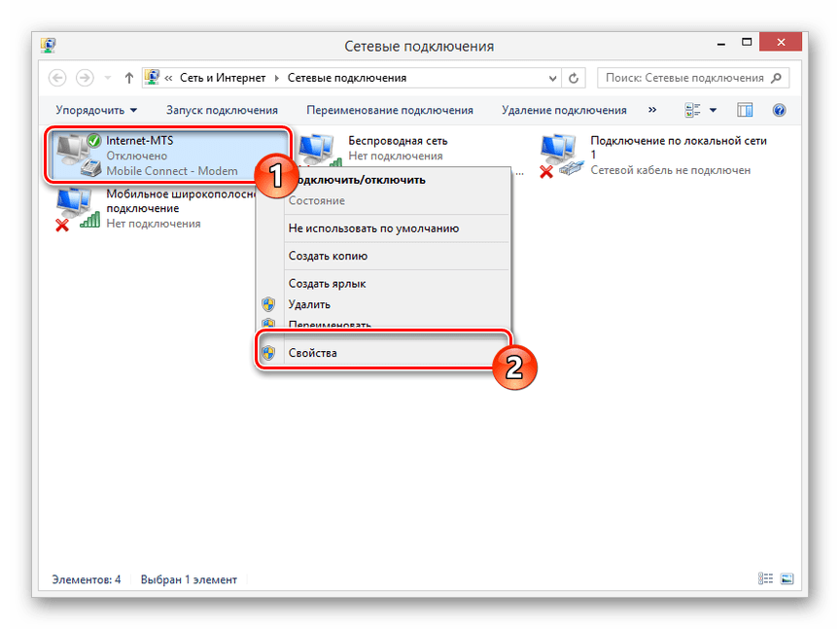This screenshot has width=840, height=629.
Task: Choose Свойства in context menu
Action: pyautogui.click(x=383, y=353)
